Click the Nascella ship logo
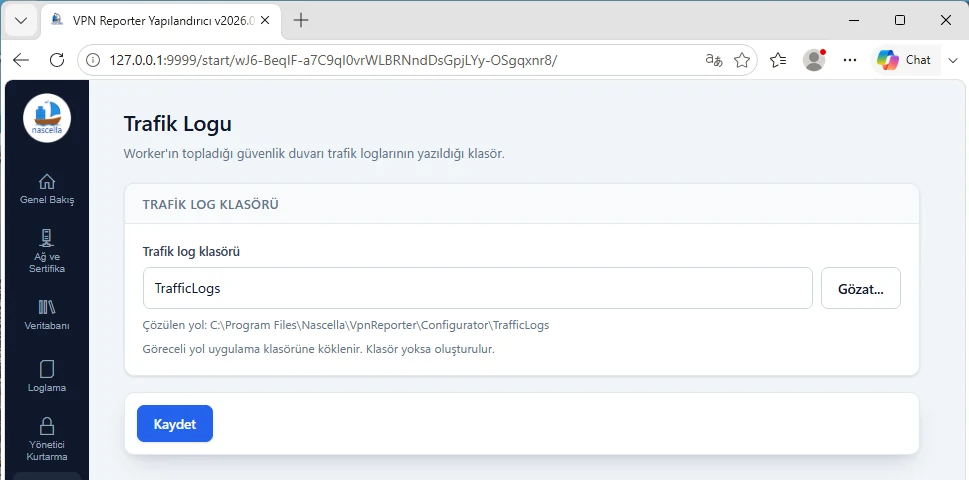 pos(47,117)
